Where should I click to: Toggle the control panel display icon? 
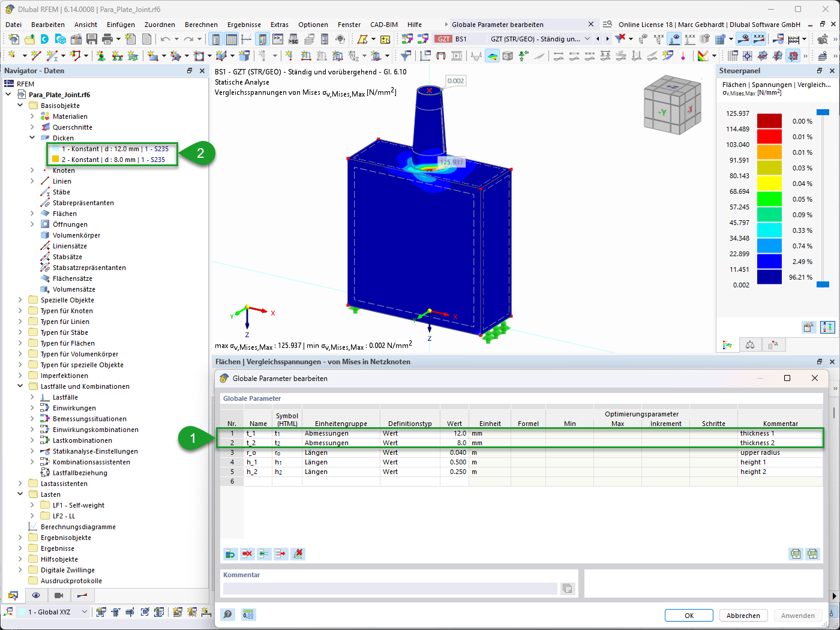(262, 39)
